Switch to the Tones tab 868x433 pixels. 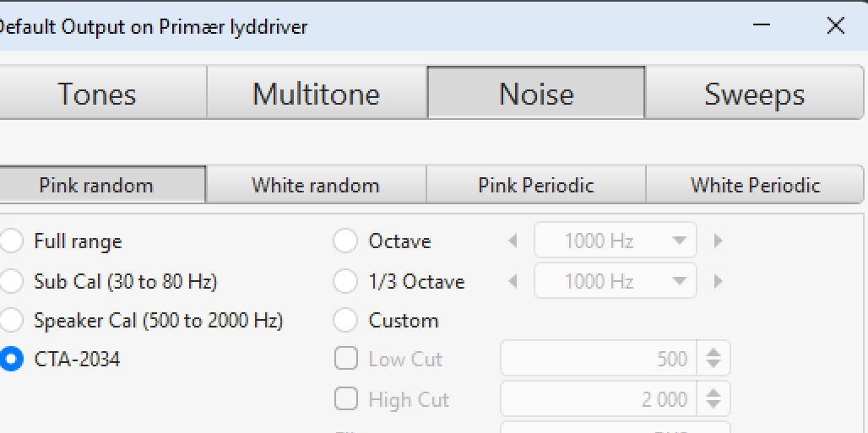coord(97,94)
